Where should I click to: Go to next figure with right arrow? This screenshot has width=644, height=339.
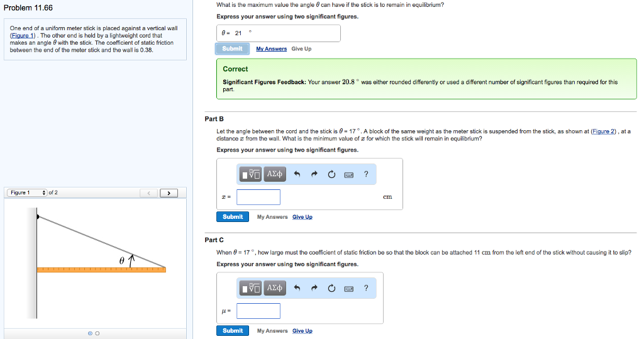(x=169, y=193)
